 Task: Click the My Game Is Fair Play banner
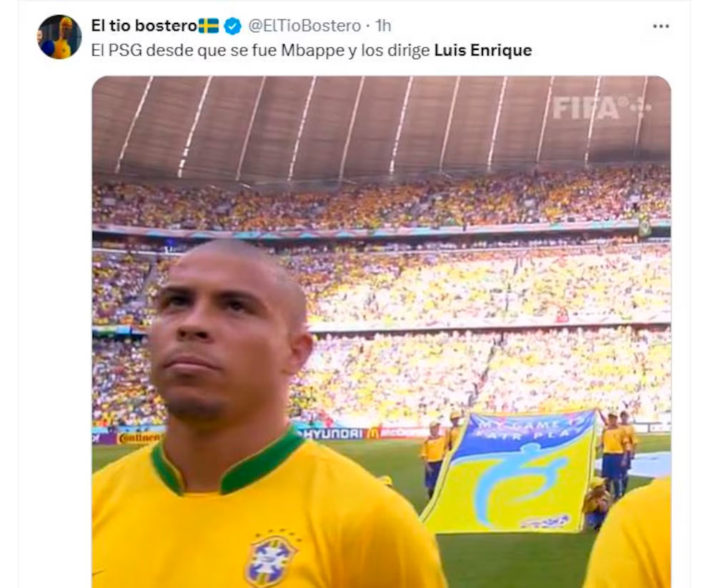[x=510, y=472]
